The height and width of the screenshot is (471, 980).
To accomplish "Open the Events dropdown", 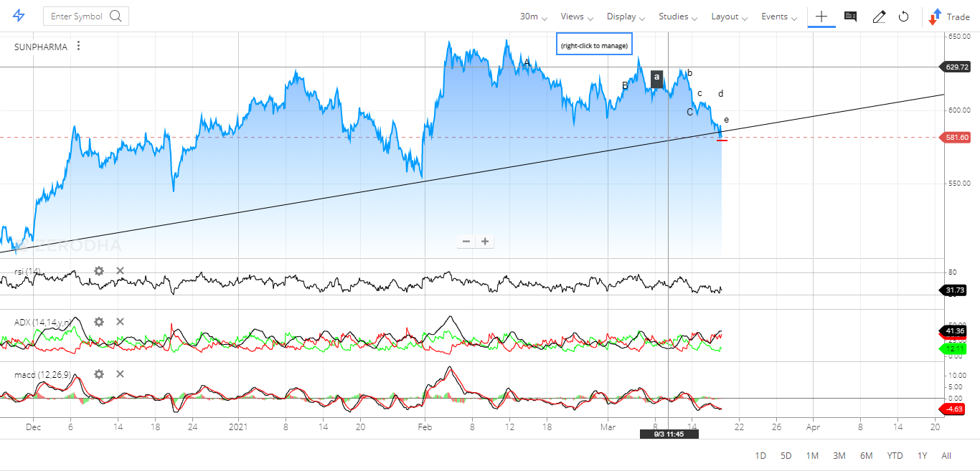I will 779,16.
